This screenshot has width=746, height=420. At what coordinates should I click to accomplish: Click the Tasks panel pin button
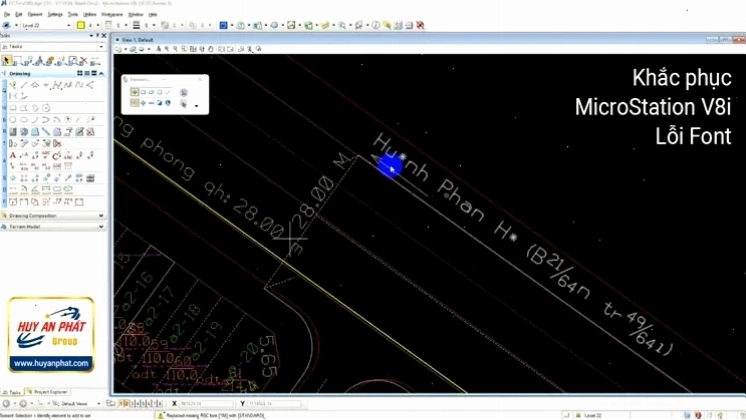click(x=98, y=36)
